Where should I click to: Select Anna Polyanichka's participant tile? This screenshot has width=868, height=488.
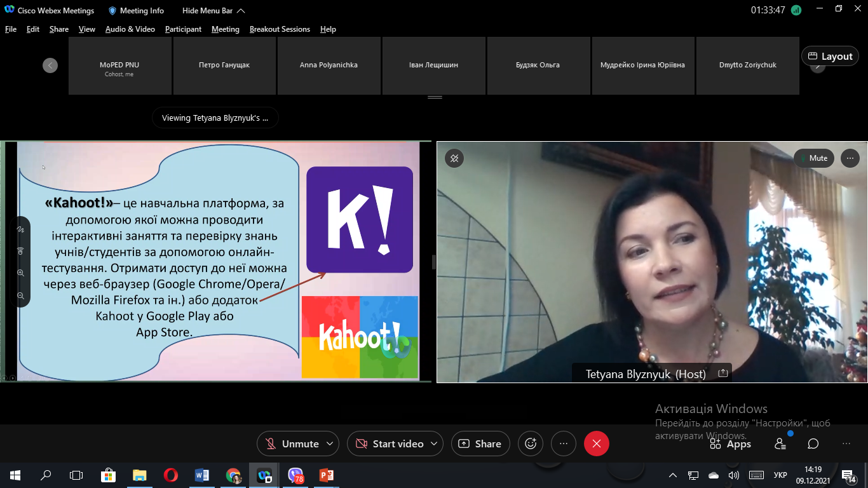tap(329, 65)
